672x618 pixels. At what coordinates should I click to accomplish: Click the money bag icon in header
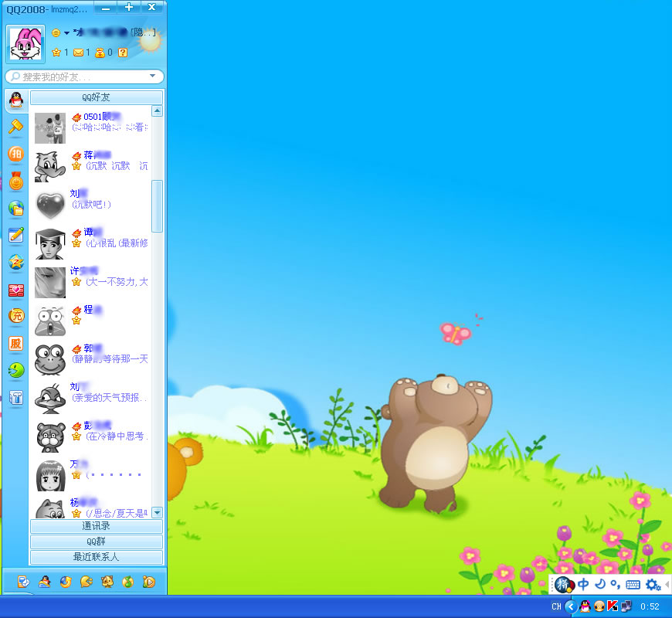pyautogui.click(x=100, y=53)
